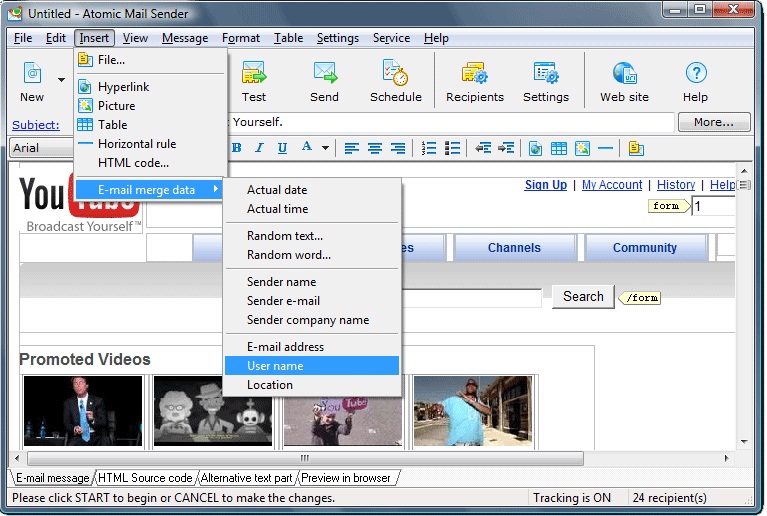The image size is (767, 516).
Task: Select Actual time merge field
Action: tap(312, 209)
